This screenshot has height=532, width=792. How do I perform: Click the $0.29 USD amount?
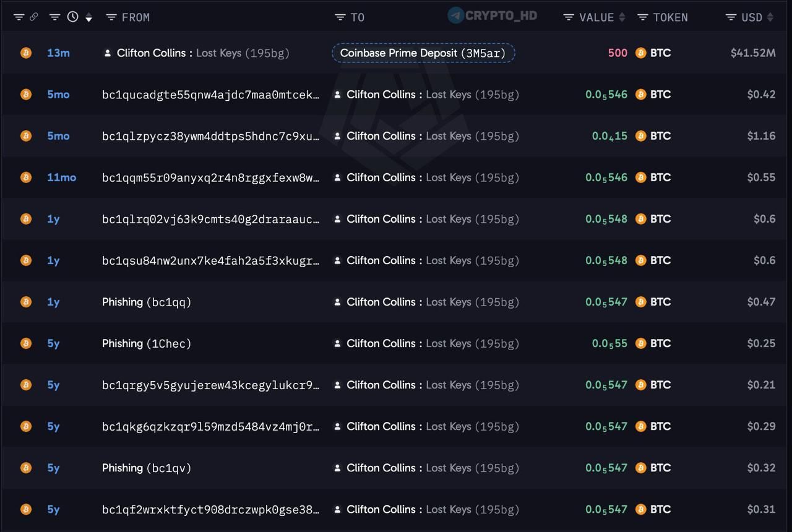[x=761, y=426]
